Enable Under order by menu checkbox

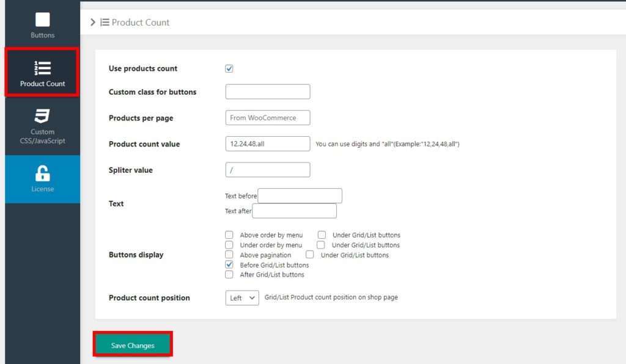(229, 245)
